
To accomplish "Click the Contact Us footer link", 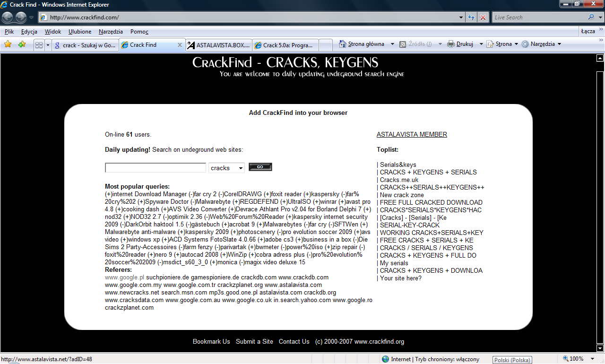I will pyautogui.click(x=294, y=342).
